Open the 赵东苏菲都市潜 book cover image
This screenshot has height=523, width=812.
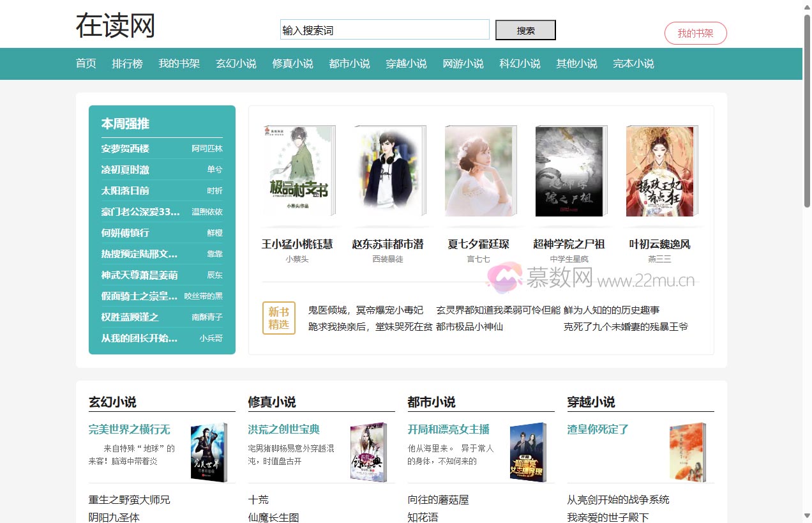(x=388, y=171)
